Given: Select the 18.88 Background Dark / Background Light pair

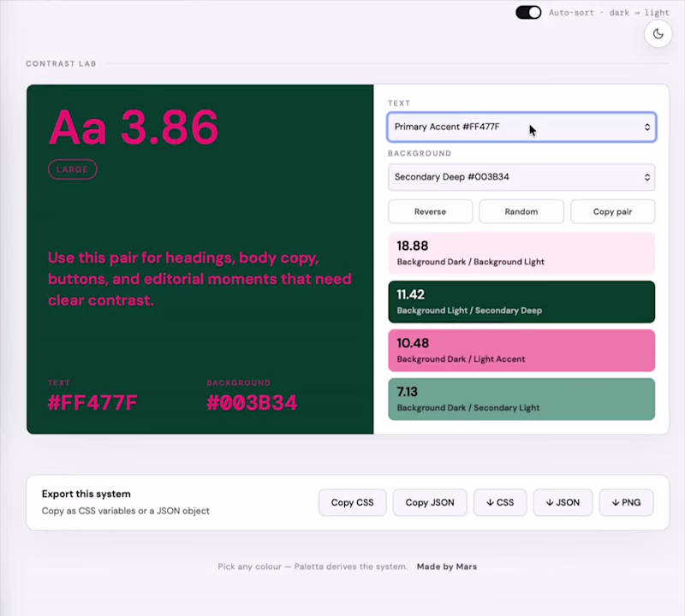Looking at the screenshot, I should (x=521, y=253).
